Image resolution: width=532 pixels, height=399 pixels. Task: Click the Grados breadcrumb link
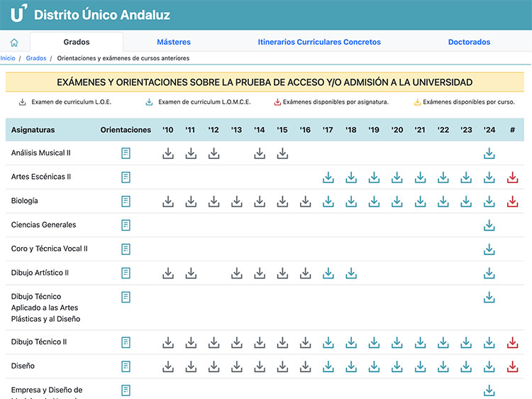36,58
